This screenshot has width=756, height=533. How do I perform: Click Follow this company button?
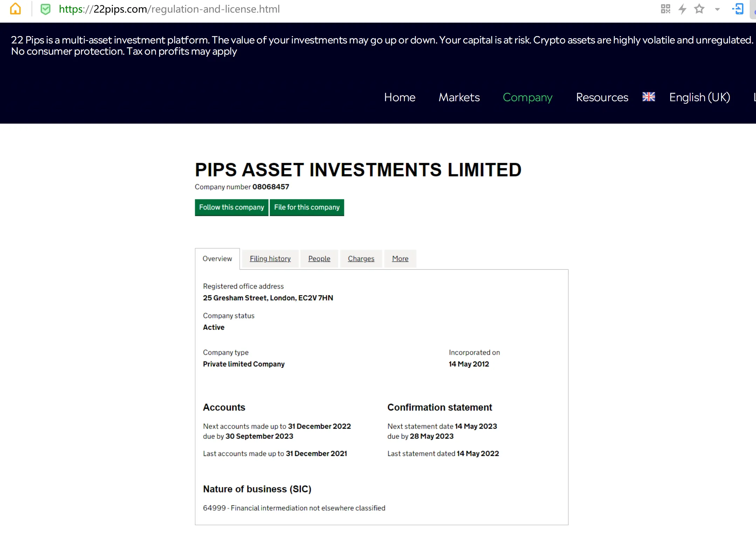[232, 207]
